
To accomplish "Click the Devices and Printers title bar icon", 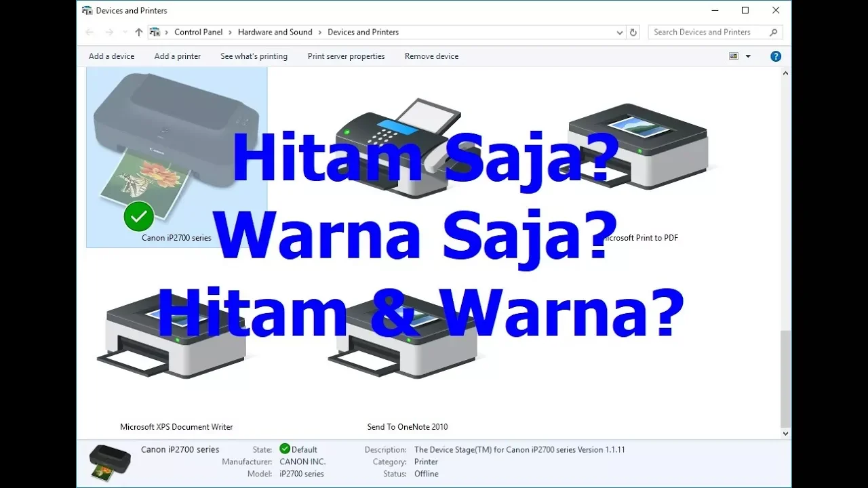I will coord(87,10).
